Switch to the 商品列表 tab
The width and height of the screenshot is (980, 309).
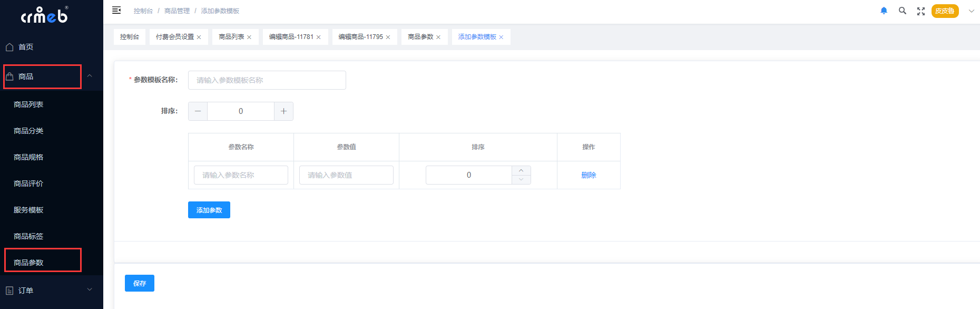coord(231,37)
